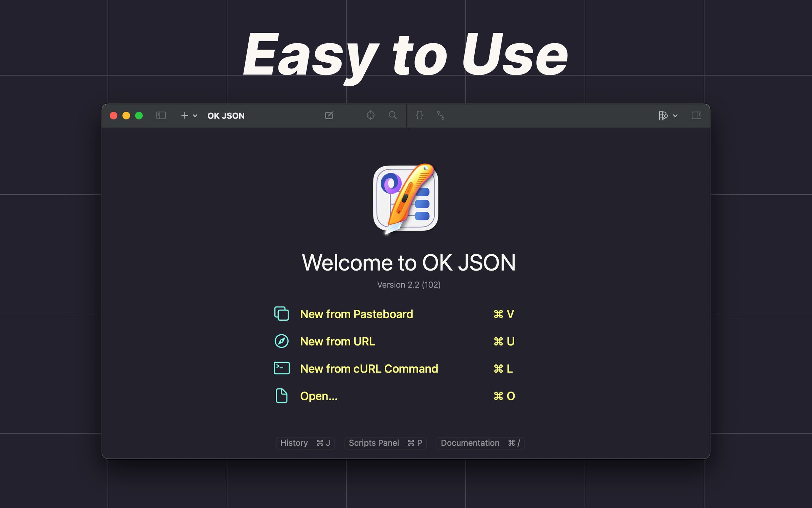Click the terminal icon for cURL command

point(281,368)
